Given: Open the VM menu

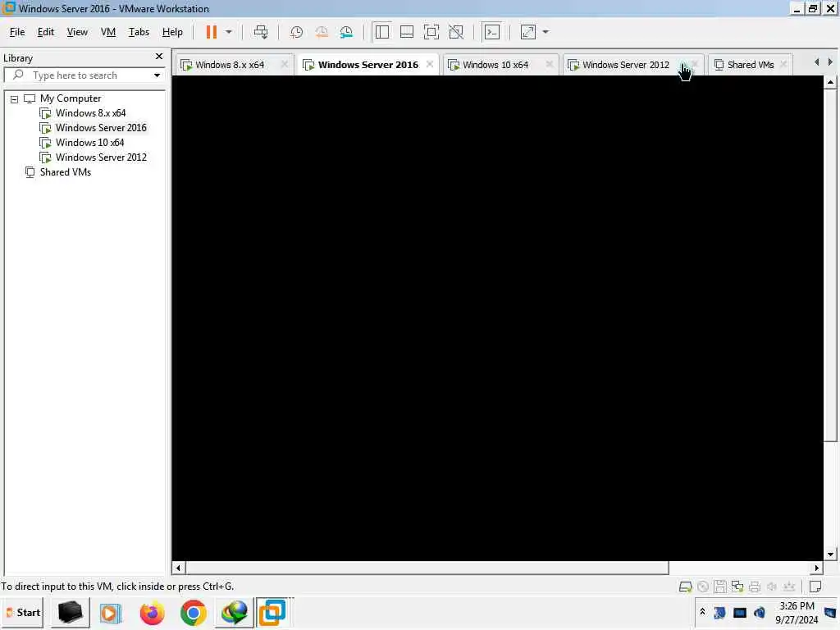Looking at the screenshot, I should click(108, 32).
